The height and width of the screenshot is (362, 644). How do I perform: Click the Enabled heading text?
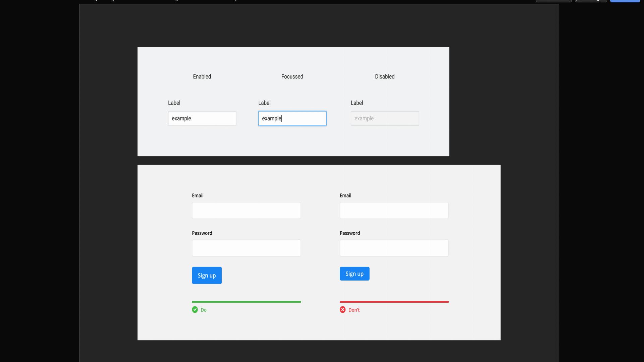(202, 76)
